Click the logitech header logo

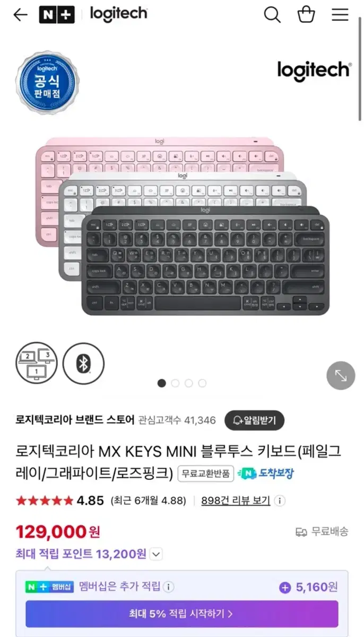pos(119,14)
